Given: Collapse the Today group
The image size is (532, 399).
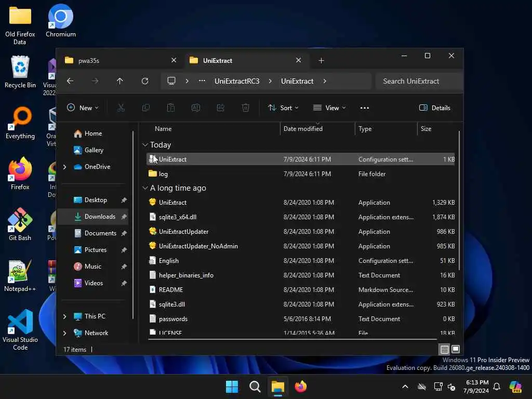Looking at the screenshot, I should (x=145, y=145).
